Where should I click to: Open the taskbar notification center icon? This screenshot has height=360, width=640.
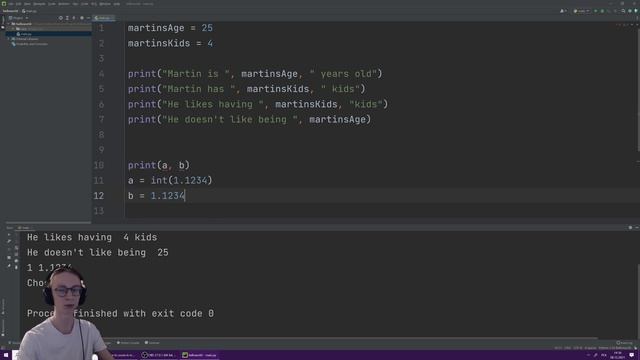tap(632, 355)
